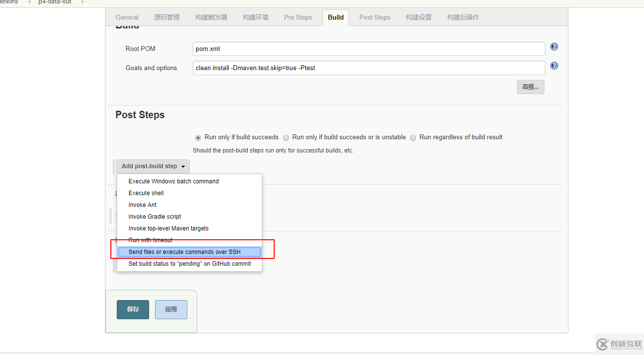644x355 pixels.
Task: Open the 源码管理 tab
Action: [x=167, y=17]
